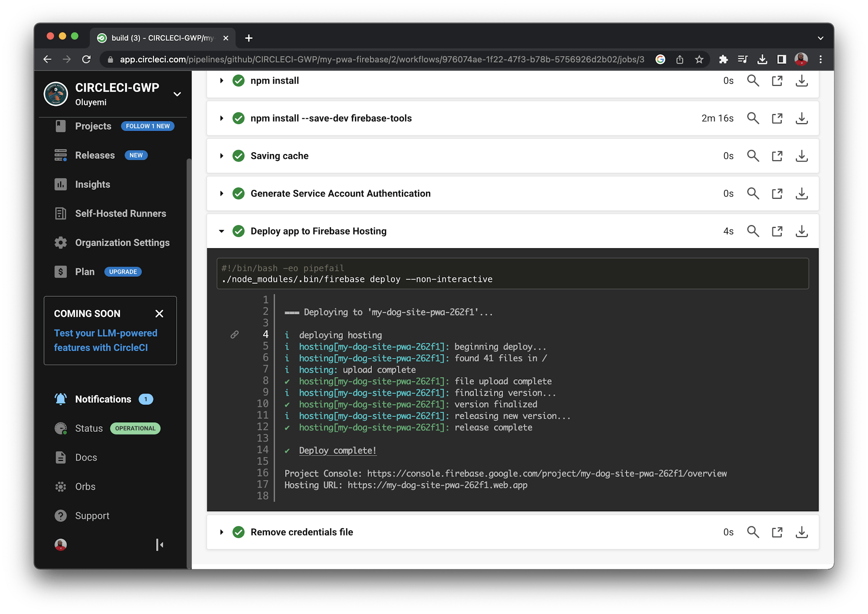Image resolution: width=868 pixels, height=614 pixels.
Task: Expand the Generate Service Account Authentication step
Action: (221, 194)
